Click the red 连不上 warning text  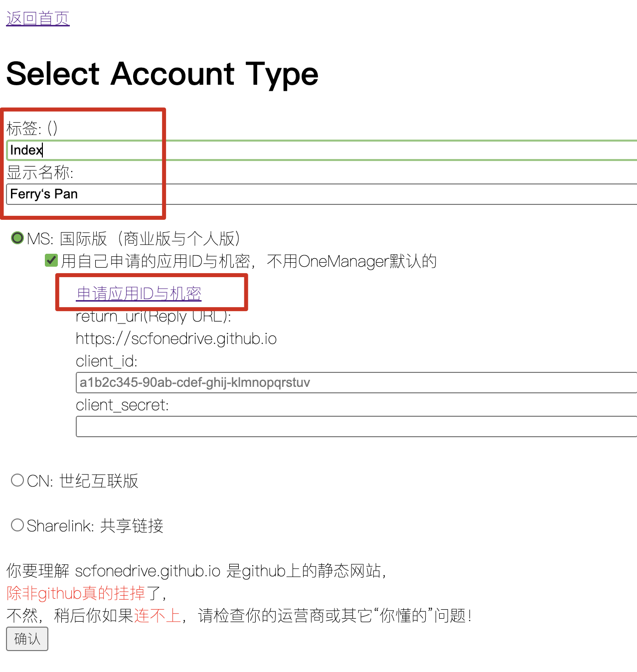pyautogui.click(x=157, y=616)
